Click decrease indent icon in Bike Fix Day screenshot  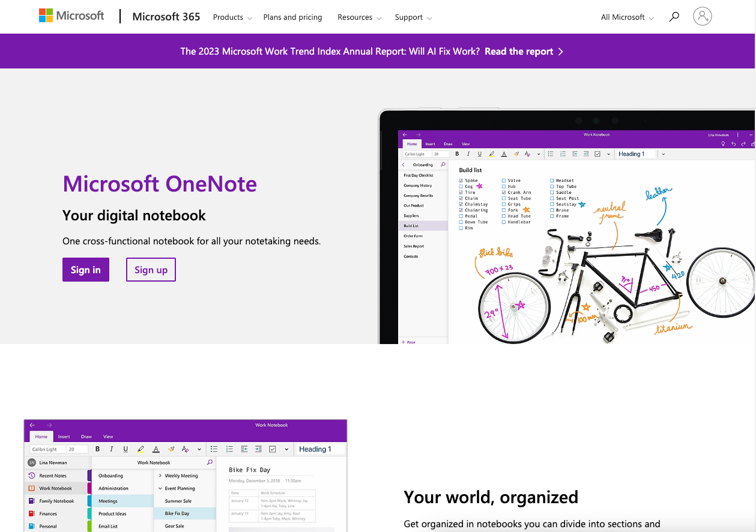pyautogui.click(x=244, y=449)
